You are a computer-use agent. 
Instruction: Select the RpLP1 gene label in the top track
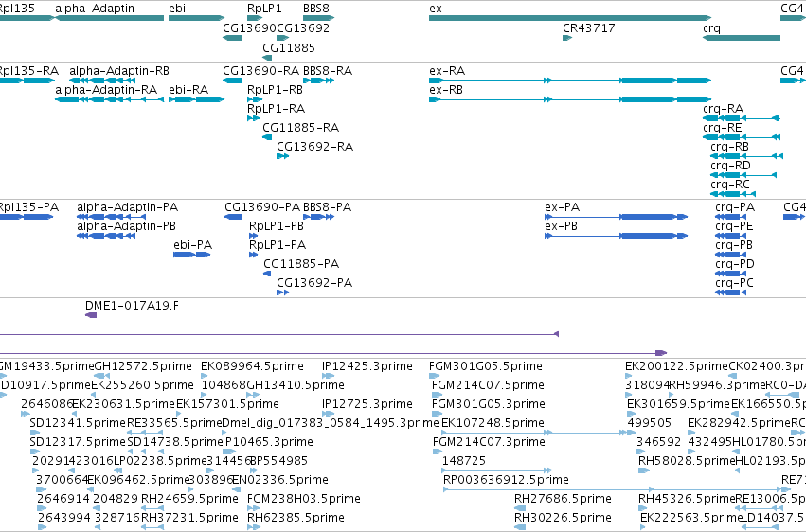[x=264, y=9]
